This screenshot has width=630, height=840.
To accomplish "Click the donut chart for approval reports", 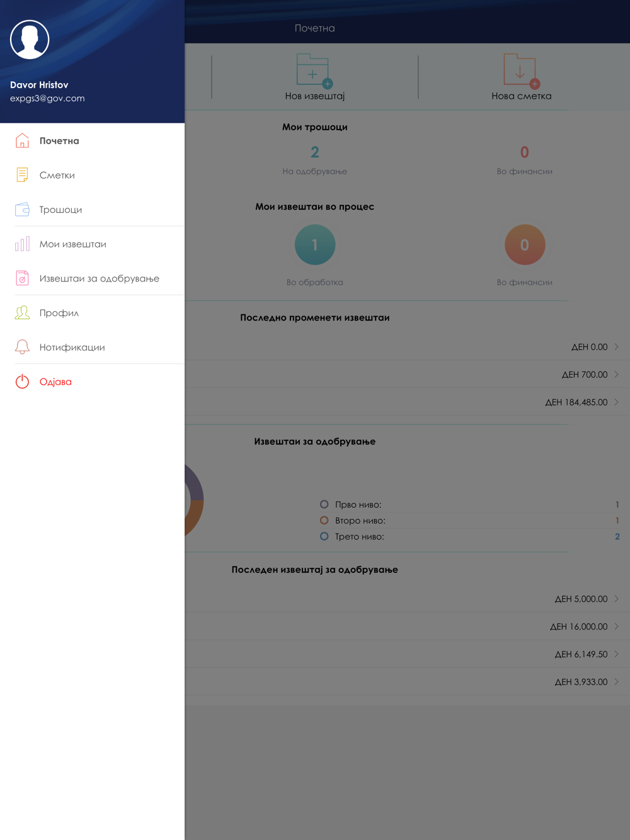I will coord(193,501).
